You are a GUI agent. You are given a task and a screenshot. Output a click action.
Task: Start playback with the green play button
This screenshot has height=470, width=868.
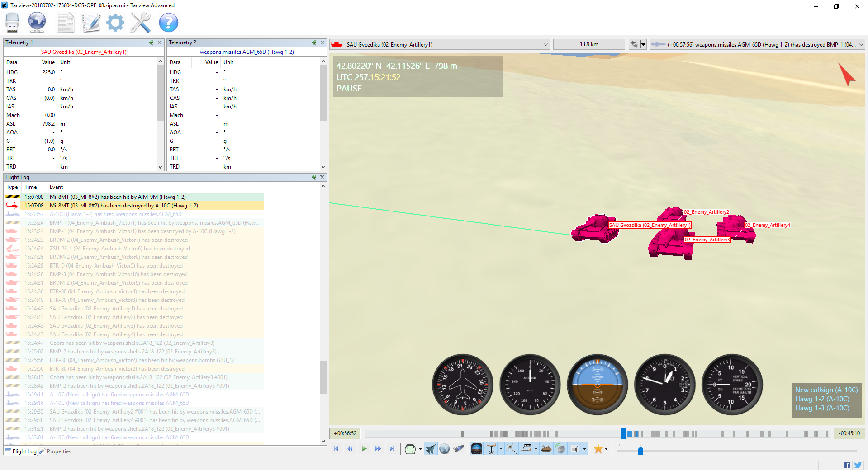[x=364, y=449]
